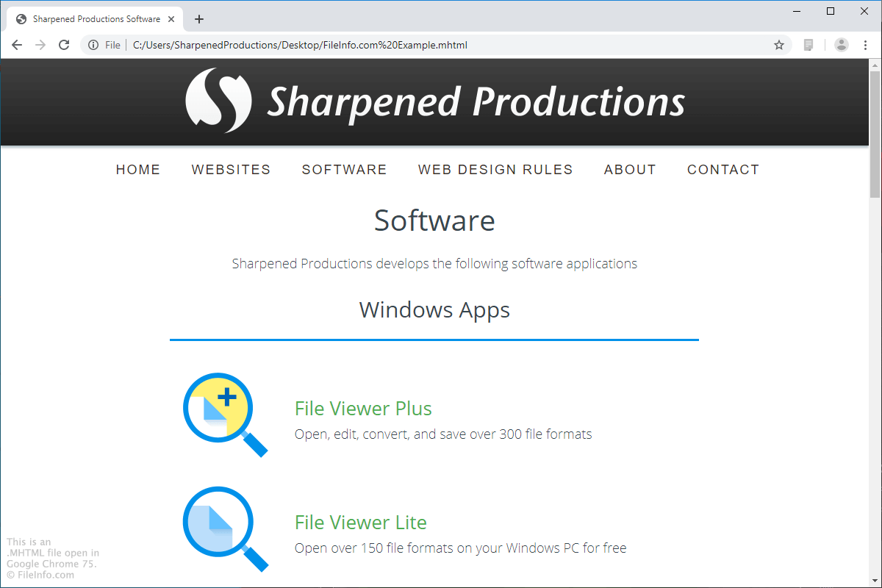The height and width of the screenshot is (588, 882).
Task: Click the scrollbar up arrow
Action: tap(875, 65)
